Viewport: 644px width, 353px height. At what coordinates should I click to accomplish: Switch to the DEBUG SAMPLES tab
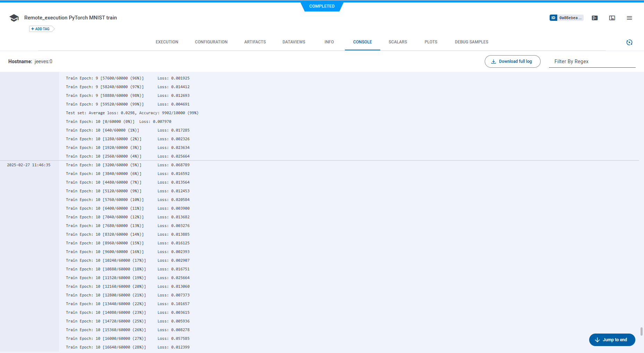[471, 42]
